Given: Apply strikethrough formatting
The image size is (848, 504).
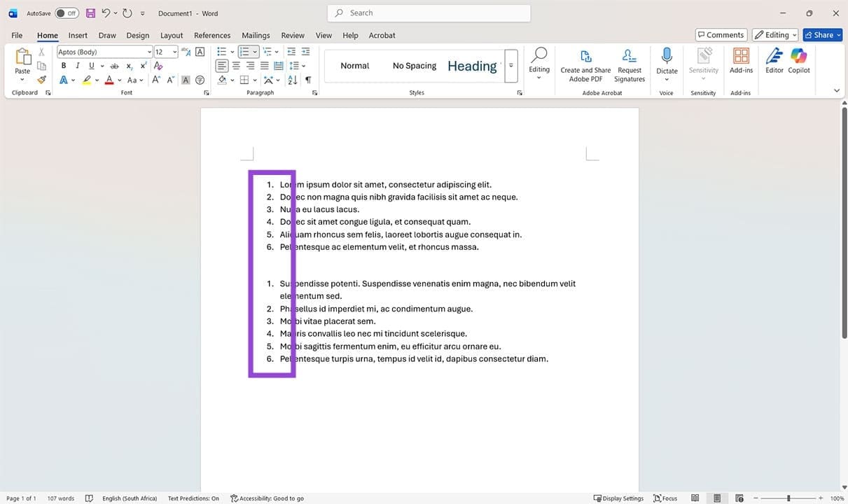Looking at the screenshot, I should (x=114, y=65).
